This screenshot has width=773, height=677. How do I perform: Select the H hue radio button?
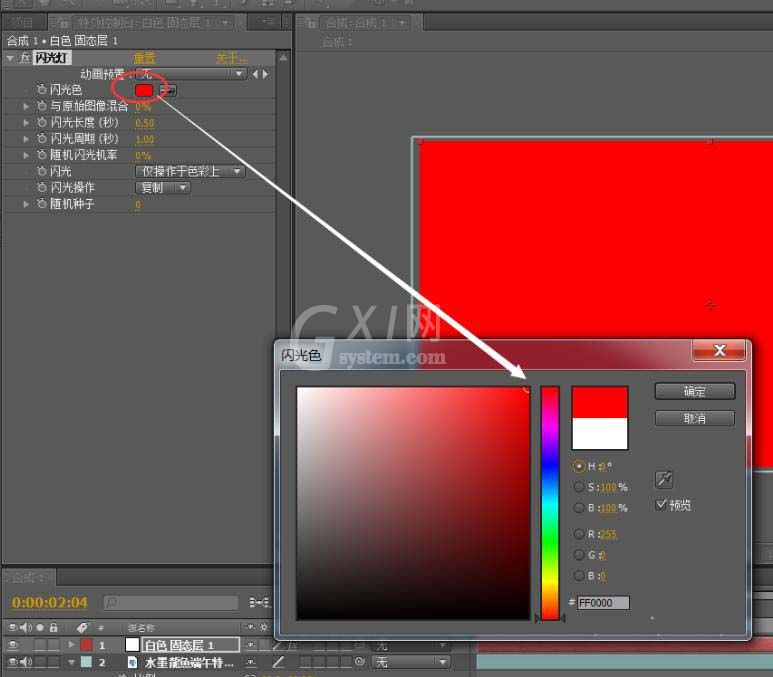tap(579, 466)
